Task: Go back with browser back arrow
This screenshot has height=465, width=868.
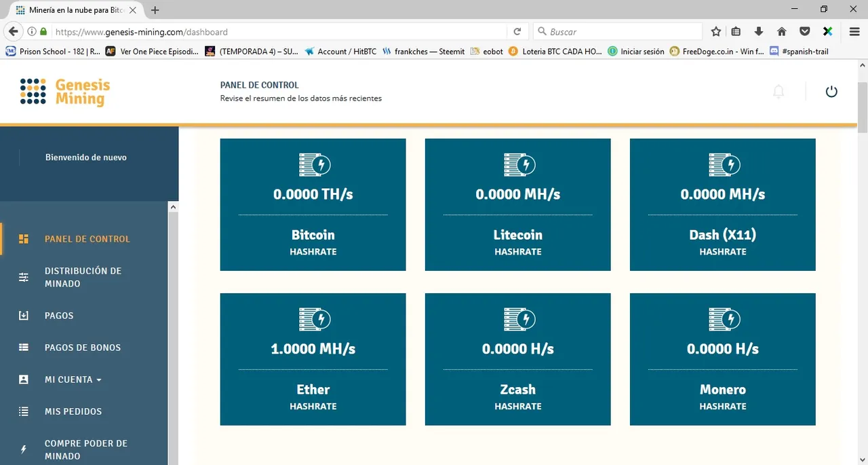Action: click(x=12, y=31)
